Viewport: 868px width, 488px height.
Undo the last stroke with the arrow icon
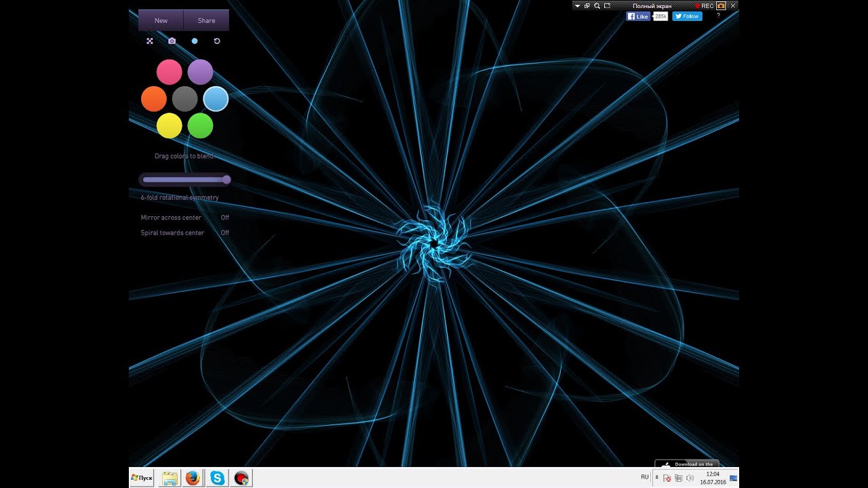pos(217,41)
